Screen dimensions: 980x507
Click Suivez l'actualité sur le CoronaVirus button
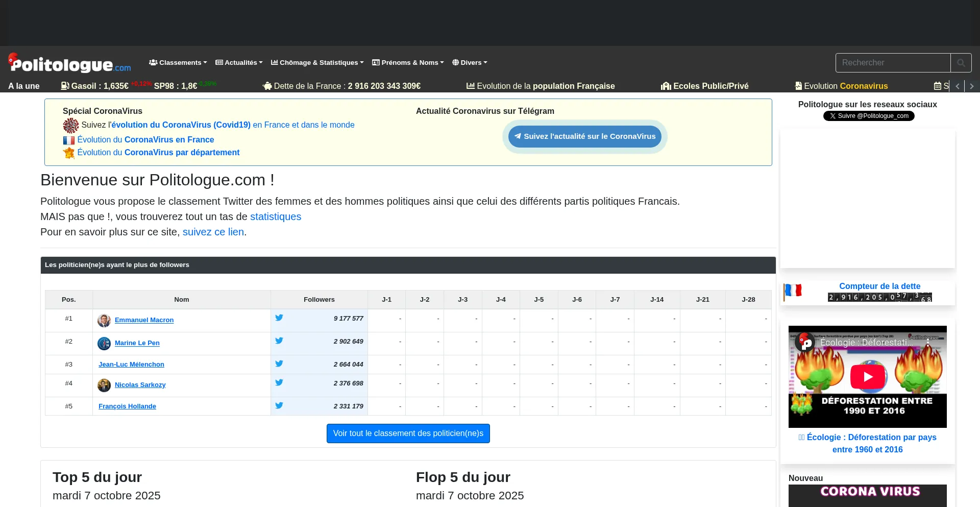coord(584,136)
